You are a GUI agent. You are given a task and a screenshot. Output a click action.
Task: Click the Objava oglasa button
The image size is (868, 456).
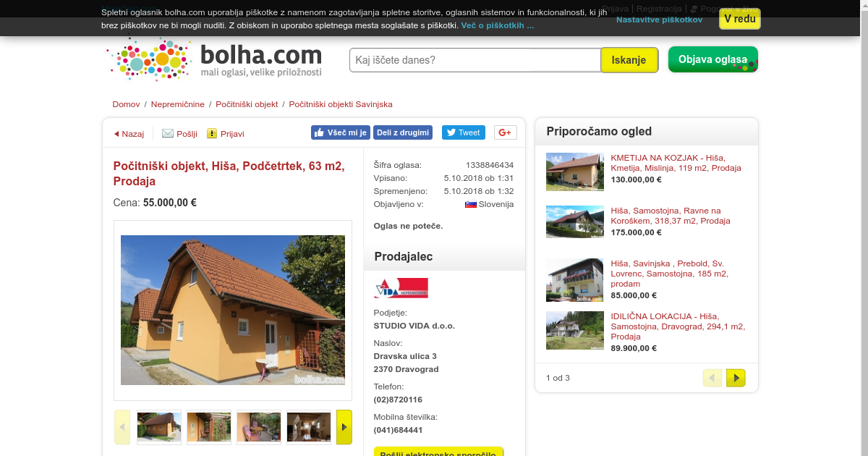(x=713, y=59)
